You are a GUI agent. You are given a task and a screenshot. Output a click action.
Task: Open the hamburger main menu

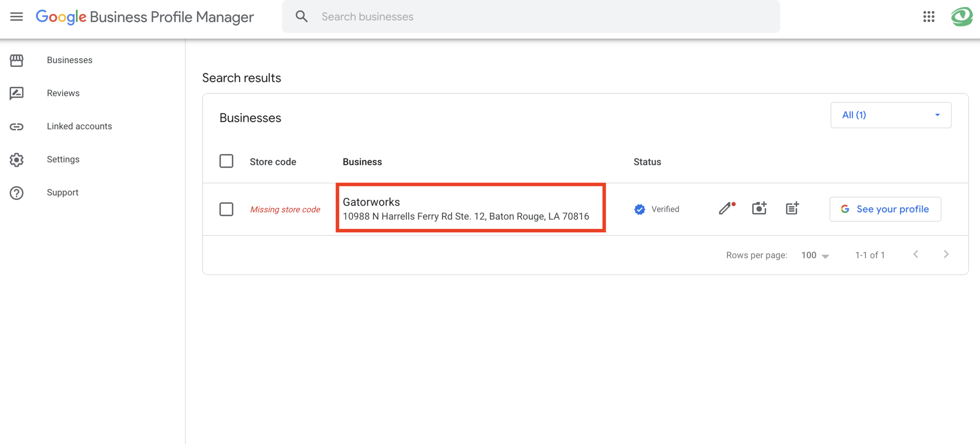tap(17, 17)
